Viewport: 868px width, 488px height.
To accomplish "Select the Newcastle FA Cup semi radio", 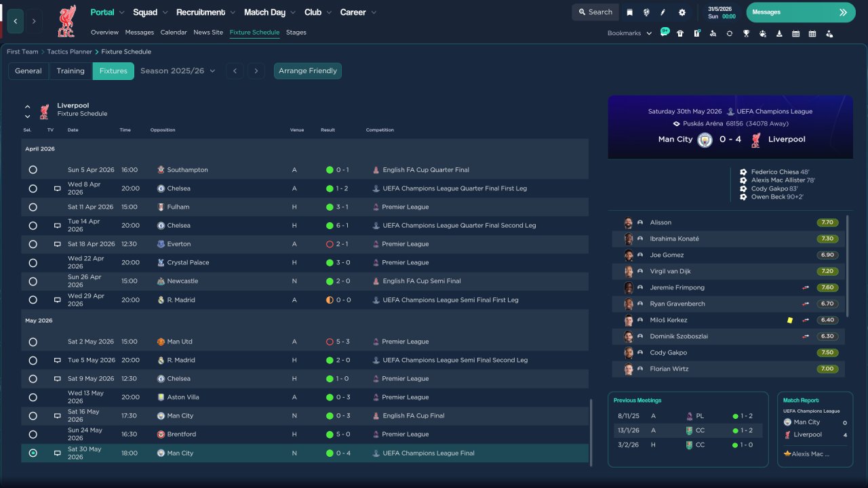I will tap(33, 281).
